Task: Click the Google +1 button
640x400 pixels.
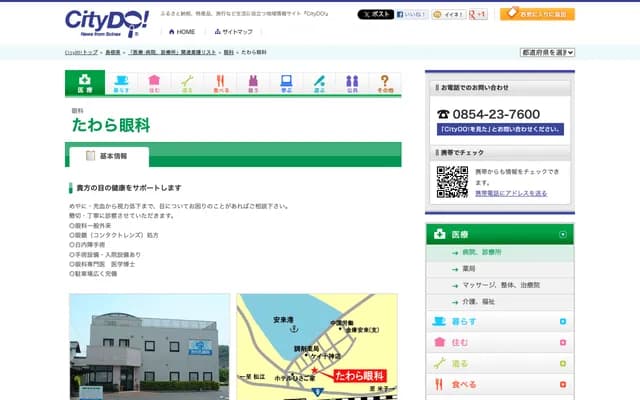Action: 478,14
